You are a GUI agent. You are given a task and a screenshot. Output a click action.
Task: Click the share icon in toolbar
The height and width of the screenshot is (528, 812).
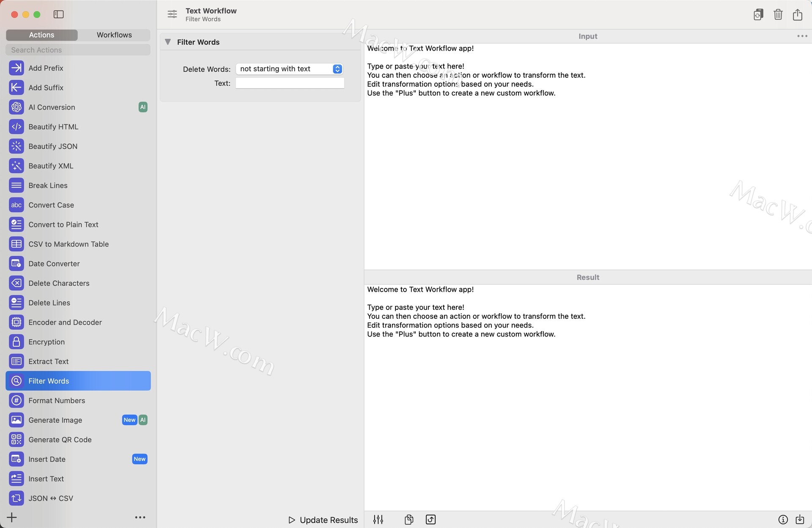click(x=798, y=14)
